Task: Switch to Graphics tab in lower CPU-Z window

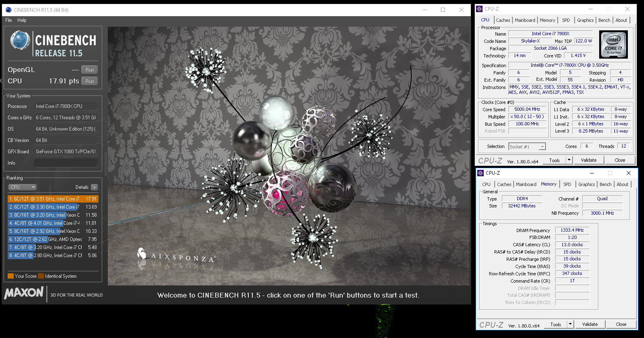Action: [x=586, y=184]
